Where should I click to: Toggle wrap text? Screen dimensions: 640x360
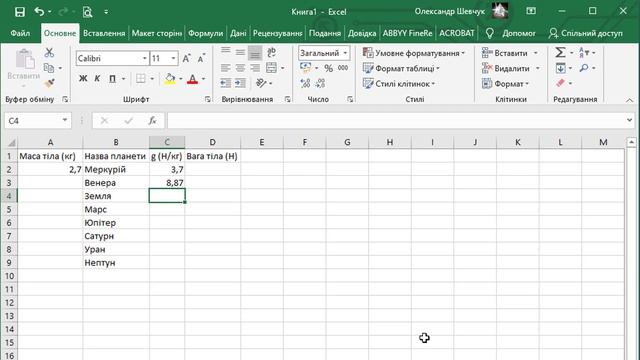tap(271, 52)
